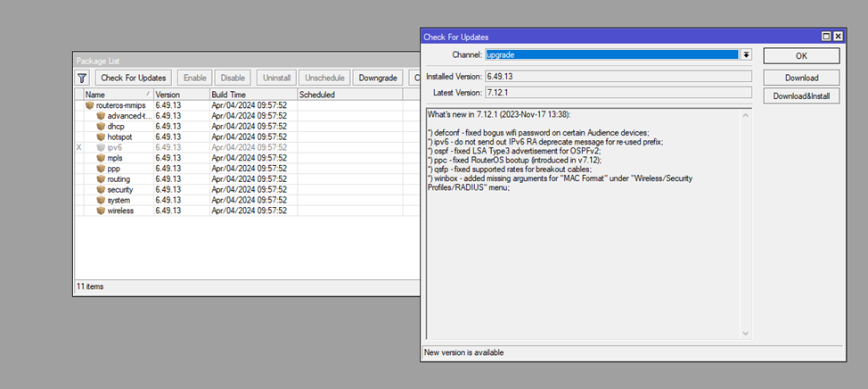Click the "11 items" status text
868x389 pixels.
pyautogui.click(x=90, y=286)
